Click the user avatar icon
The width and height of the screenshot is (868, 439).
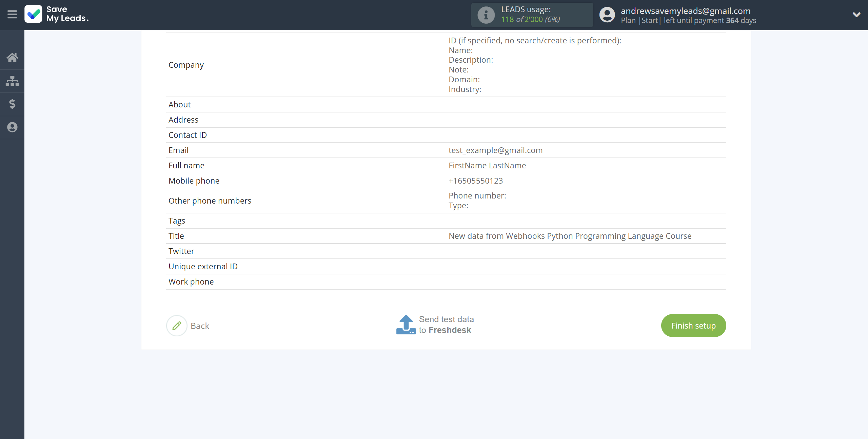click(x=607, y=15)
